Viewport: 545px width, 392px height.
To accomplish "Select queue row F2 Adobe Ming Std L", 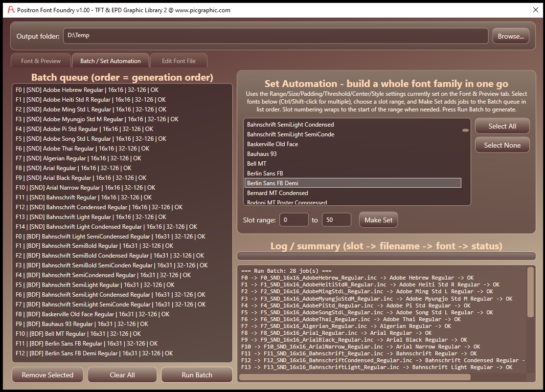I will click(x=122, y=109).
